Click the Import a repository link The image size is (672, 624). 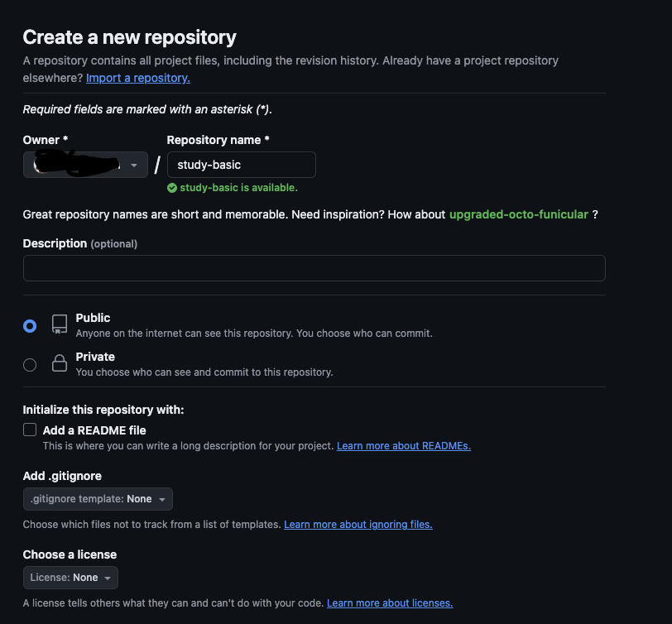coord(138,78)
